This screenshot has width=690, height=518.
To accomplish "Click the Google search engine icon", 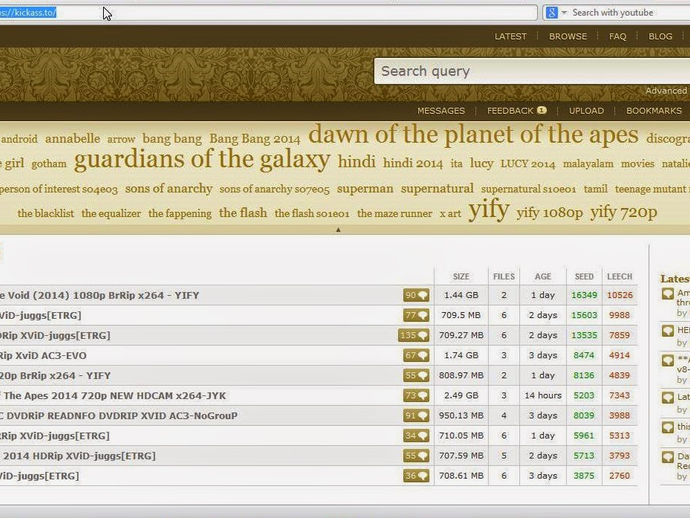I will coord(551,13).
